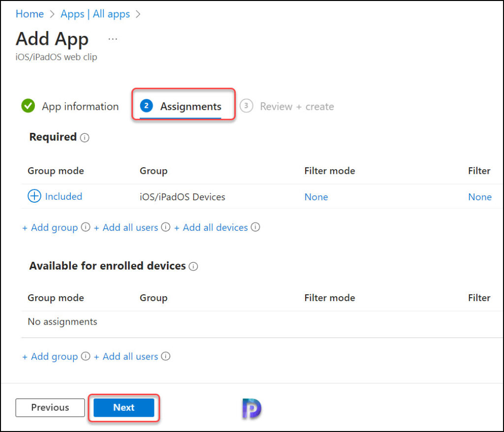Screen dimensions: 504x432
Task: Click Add all devices link
Action: (211, 228)
